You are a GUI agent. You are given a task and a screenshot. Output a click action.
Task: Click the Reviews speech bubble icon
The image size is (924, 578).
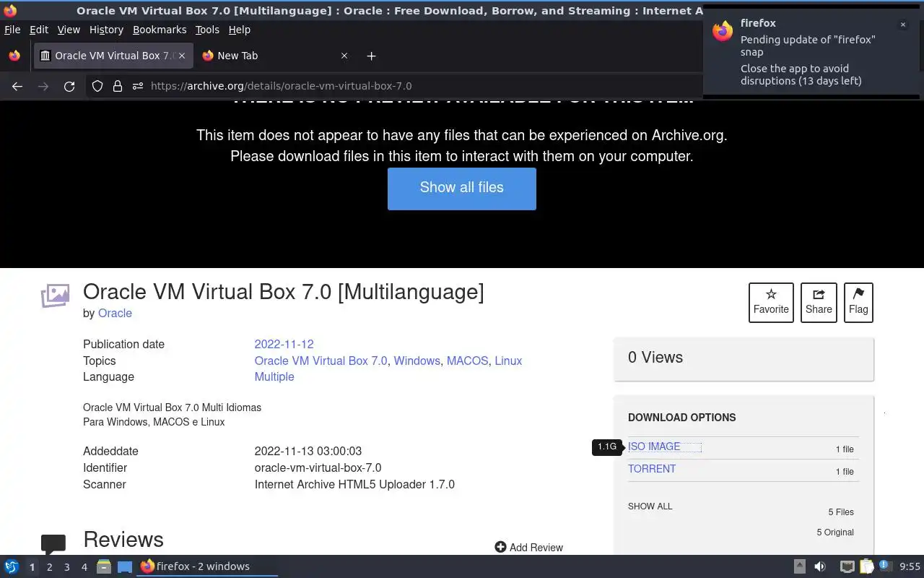coord(53,544)
